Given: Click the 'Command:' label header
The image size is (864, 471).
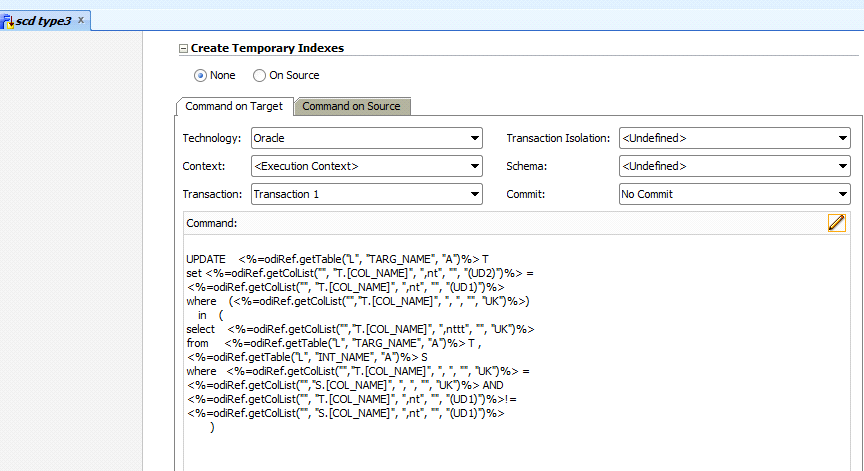Looking at the screenshot, I should tap(212, 224).
